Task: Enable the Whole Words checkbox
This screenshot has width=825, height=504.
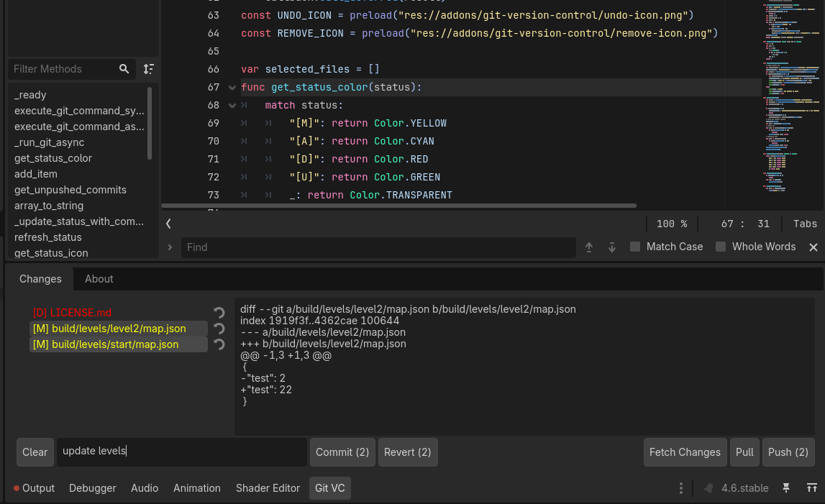Action: pyautogui.click(x=721, y=247)
